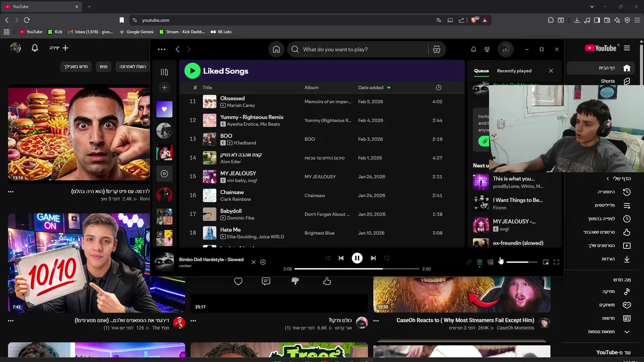
Task: Open Spotify mini player icon
Action: [x=545, y=262]
